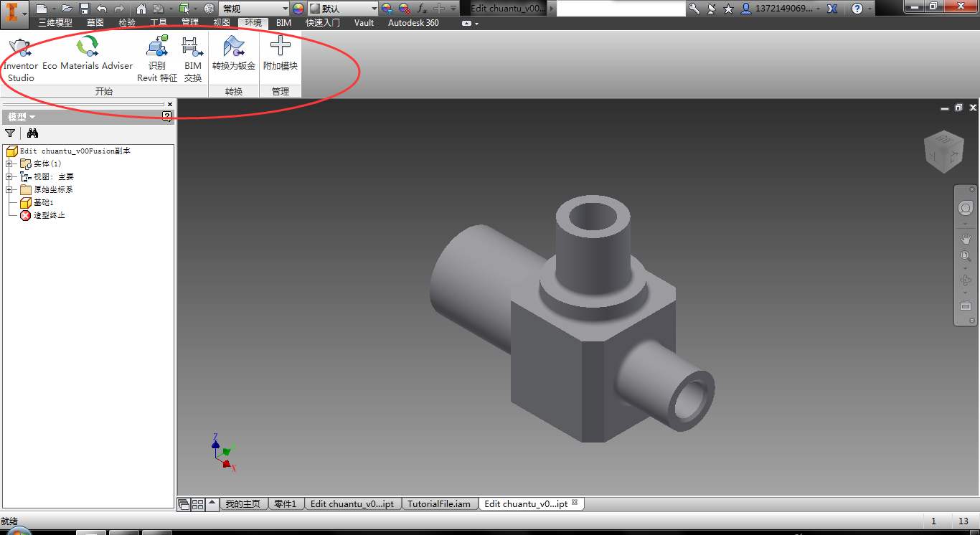Switch to 我的主页 document tab
Image resolution: width=980 pixels, height=535 pixels.
243,503
